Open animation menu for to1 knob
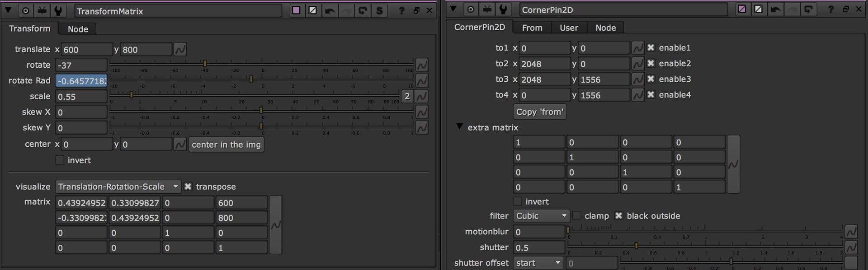This screenshot has height=270, width=868. tap(637, 48)
